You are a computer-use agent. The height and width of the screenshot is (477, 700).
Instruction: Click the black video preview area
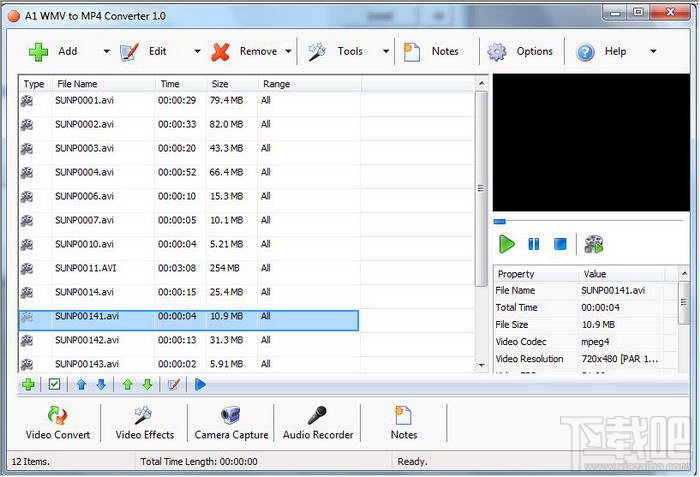[591, 142]
